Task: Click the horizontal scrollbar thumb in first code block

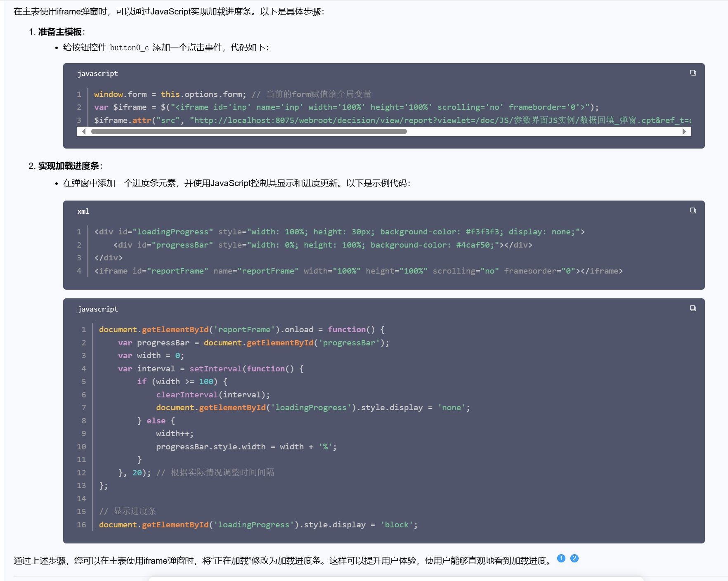Action: 249,132
